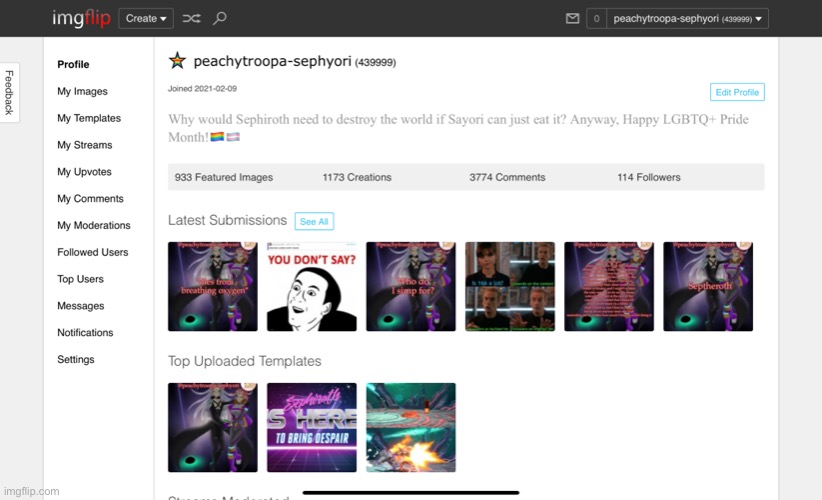
Task: Open My Templates in sidebar
Action: [x=89, y=118]
